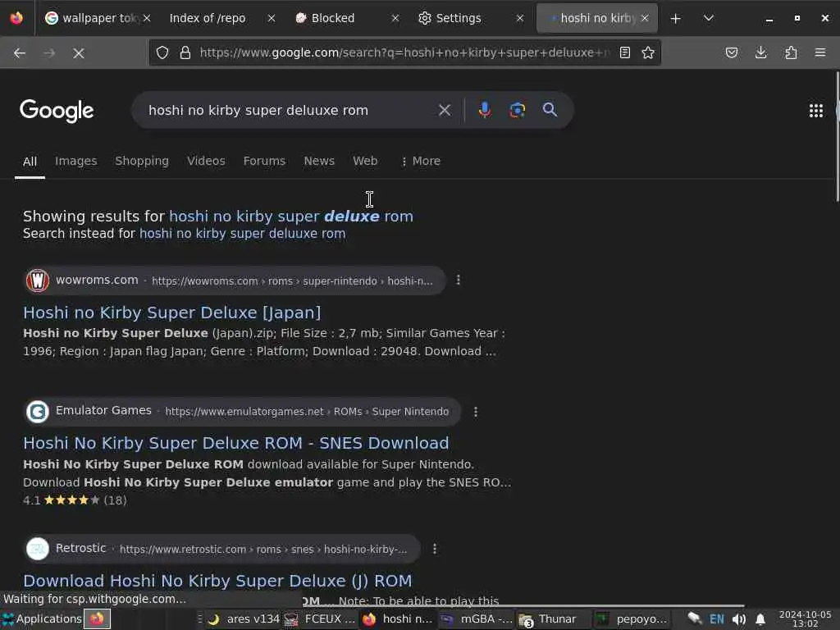Start voice search with microphone icon
The width and height of the screenshot is (840, 630).
pos(484,110)
